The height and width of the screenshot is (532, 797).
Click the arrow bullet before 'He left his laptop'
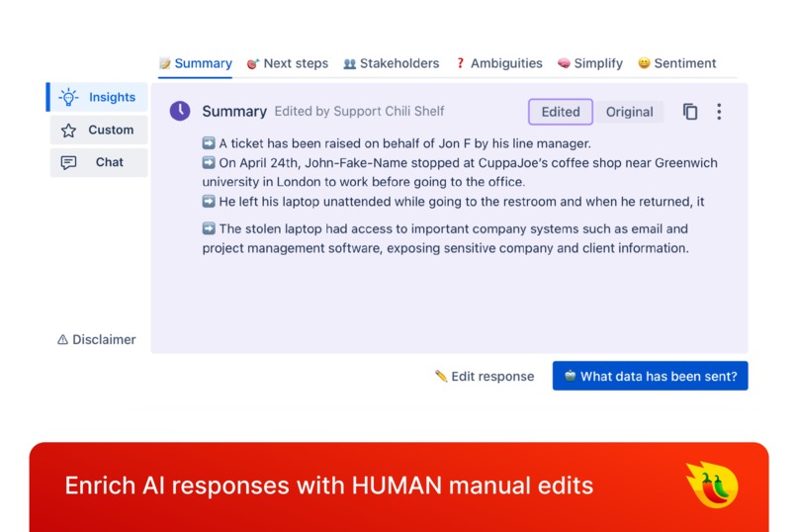pyautogui.click(x=209, y=201)
